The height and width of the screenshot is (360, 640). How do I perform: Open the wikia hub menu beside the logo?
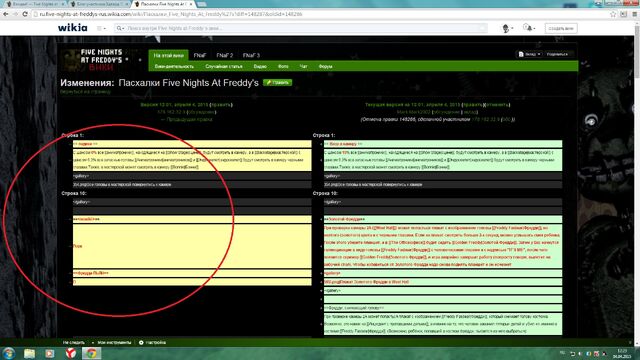click(x=101, y=28)
